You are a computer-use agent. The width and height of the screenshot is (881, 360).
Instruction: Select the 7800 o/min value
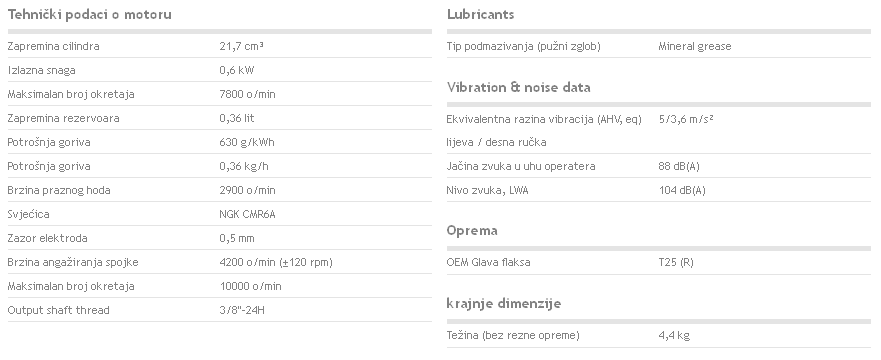247,94
